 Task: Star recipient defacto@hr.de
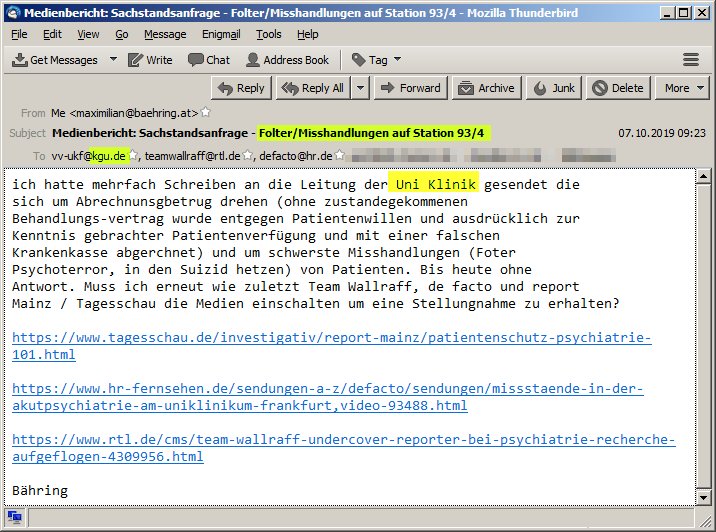tap(339, 155)
